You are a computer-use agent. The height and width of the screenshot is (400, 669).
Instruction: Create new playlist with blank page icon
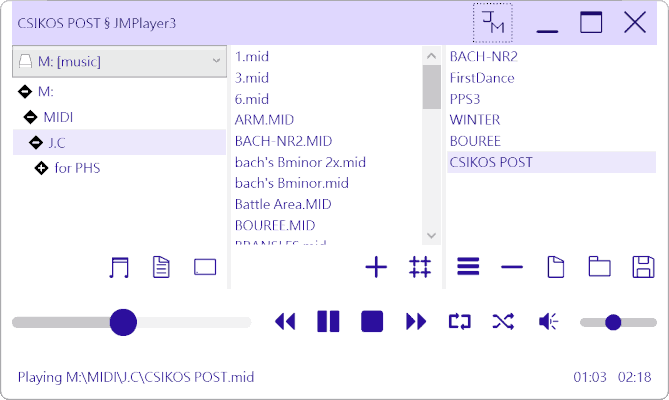(x=556, y=267)
